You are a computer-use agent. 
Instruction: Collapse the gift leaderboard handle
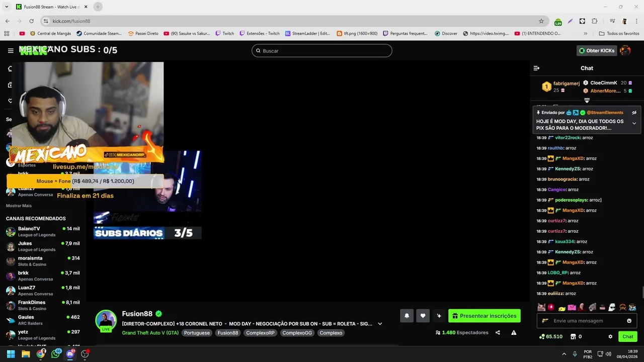pyautogui.click(x=587, y=101)
